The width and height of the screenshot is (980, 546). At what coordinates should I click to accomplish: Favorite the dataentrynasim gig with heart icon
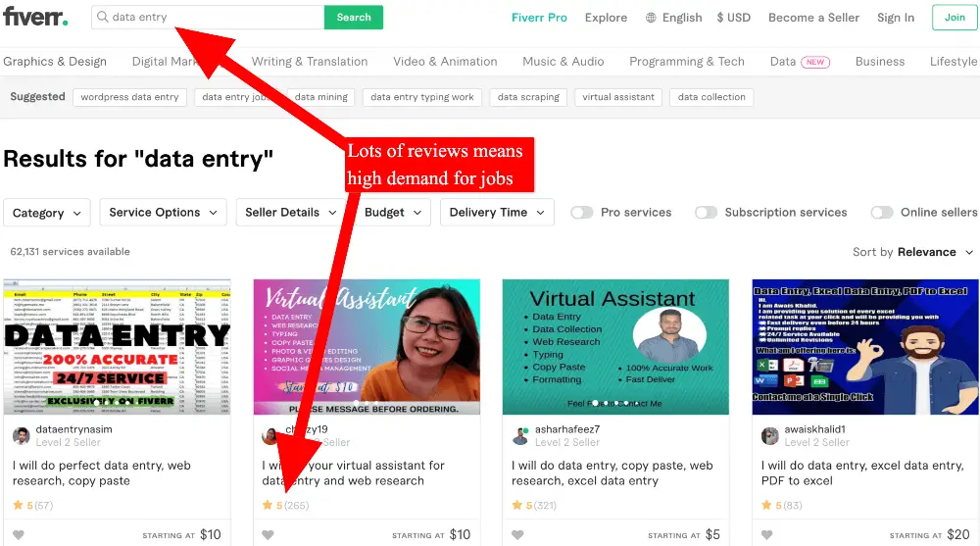[x=19, y=535]
